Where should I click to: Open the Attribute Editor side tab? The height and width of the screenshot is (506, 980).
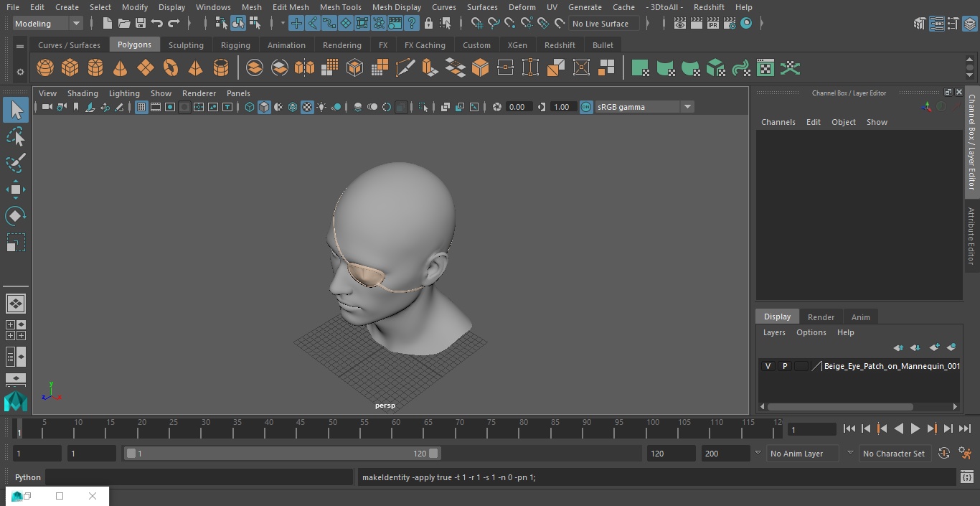tap(971, 236)
